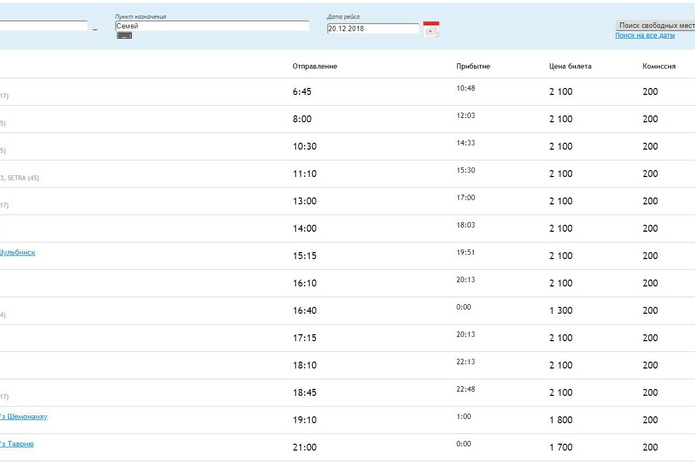
Task: Click the Прибытие column header
Action: coord(473,66)
